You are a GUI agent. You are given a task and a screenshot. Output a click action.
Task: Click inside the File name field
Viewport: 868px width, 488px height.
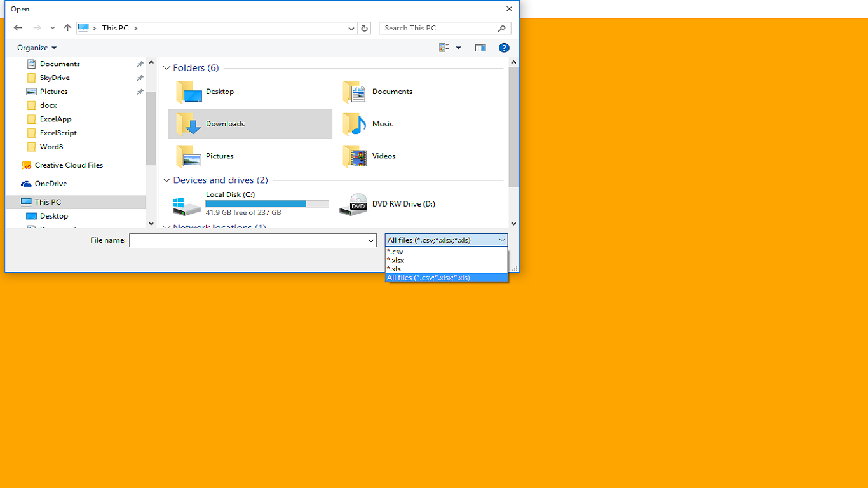(248, 240)
